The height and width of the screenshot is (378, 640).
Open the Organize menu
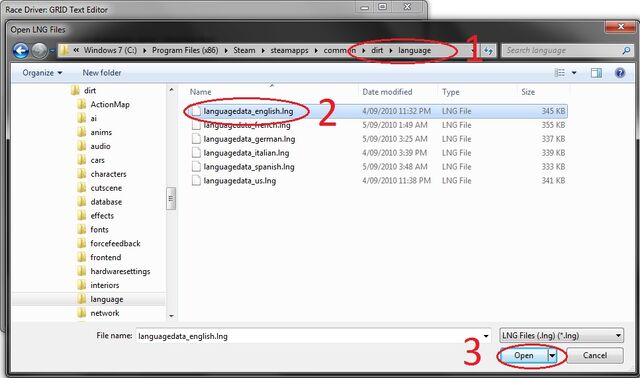point(42,73)
